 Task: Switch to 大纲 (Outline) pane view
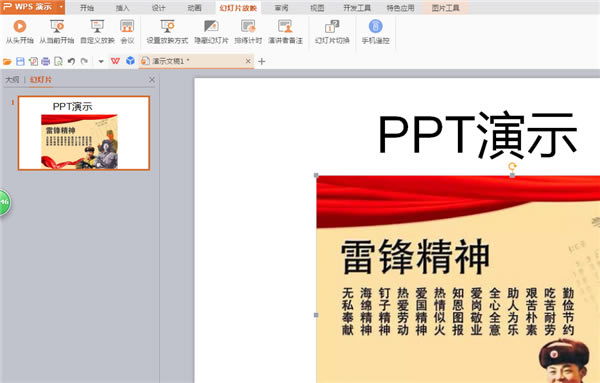click(12, 80)
